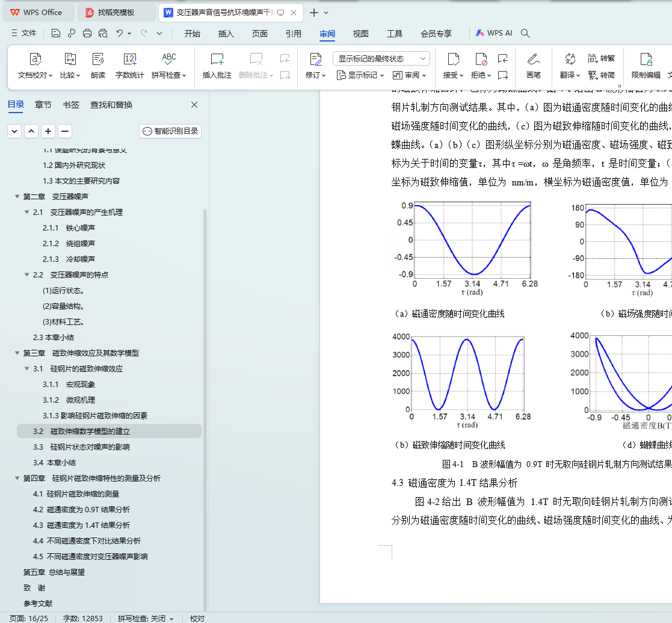Click navigation pane vertical scrollbar
This screenshot has height=623, width=672.
(x=205, y=409)
